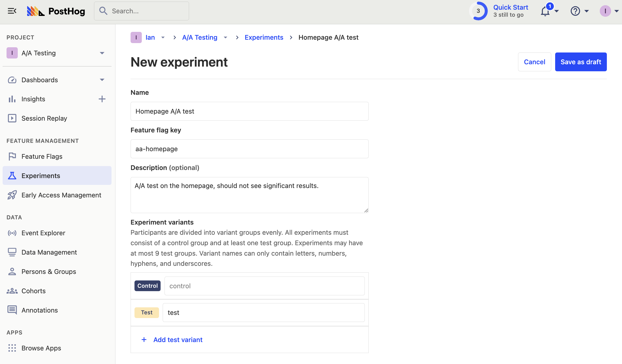Select Cohorts in the sidebar menu

tap(33, 291)
